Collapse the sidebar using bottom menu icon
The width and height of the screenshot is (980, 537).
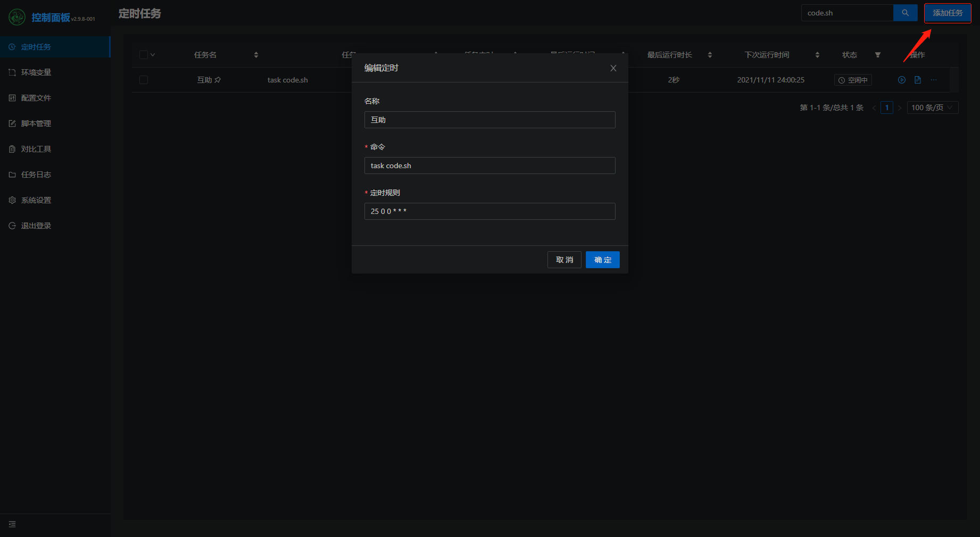12,524
